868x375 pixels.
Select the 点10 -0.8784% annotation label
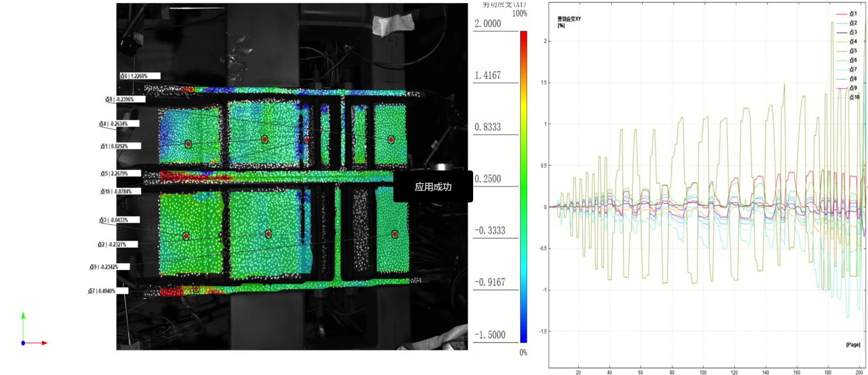pos(120,192)
